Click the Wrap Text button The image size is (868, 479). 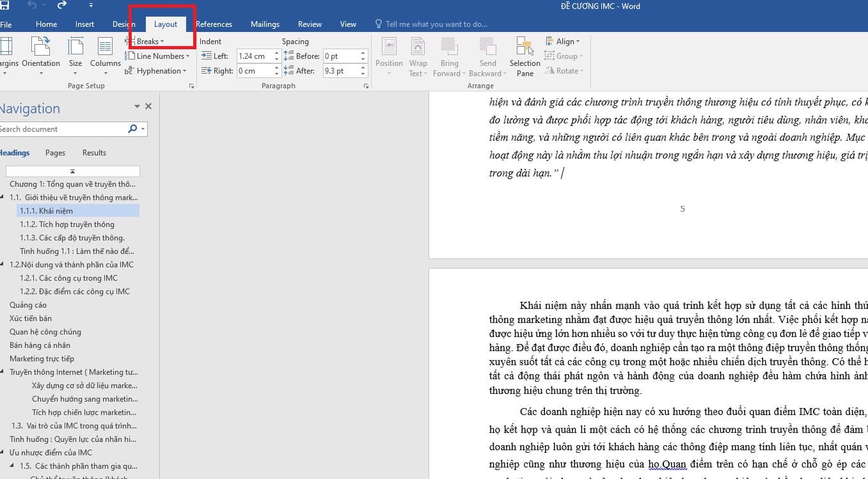[418, 56]
